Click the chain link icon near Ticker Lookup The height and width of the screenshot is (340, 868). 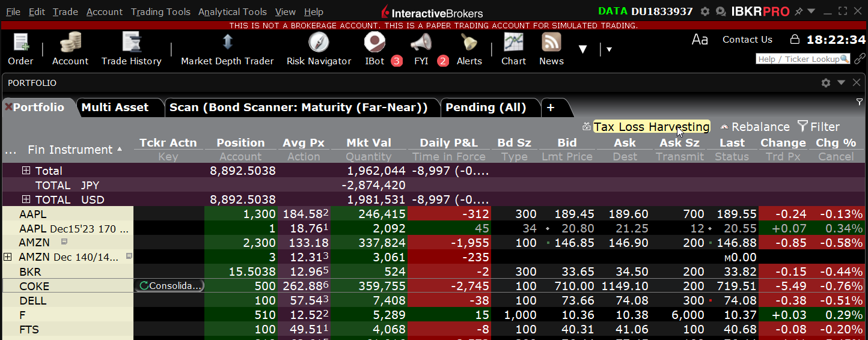pos(859,59)
